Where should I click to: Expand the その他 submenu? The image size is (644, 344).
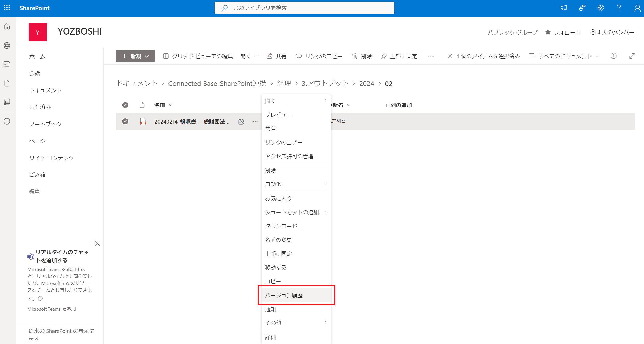click(x=296, y=323)
